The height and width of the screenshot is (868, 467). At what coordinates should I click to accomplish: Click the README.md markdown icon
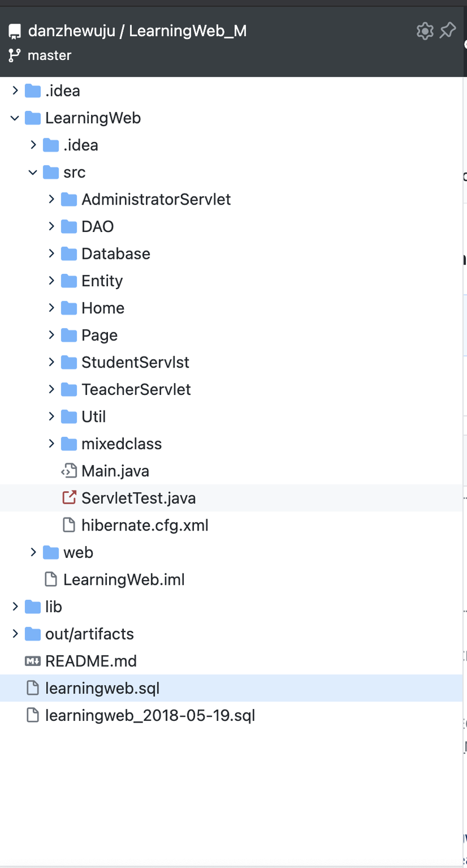(x=33, y=661)
